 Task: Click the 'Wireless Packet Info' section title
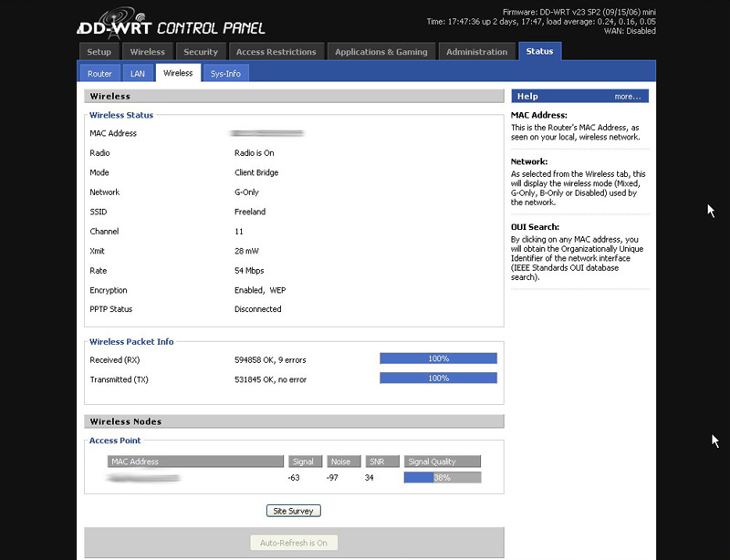[x=131, y=342]
